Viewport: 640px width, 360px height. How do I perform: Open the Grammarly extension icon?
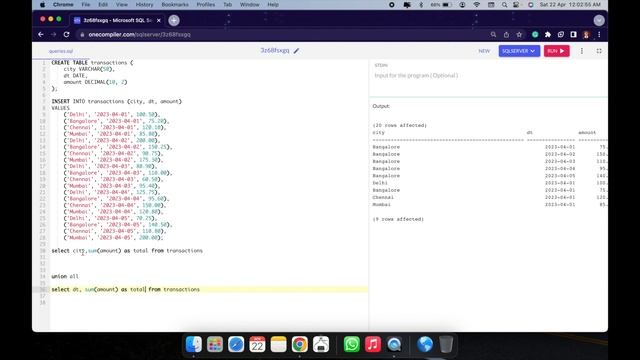tap(535, 35)
